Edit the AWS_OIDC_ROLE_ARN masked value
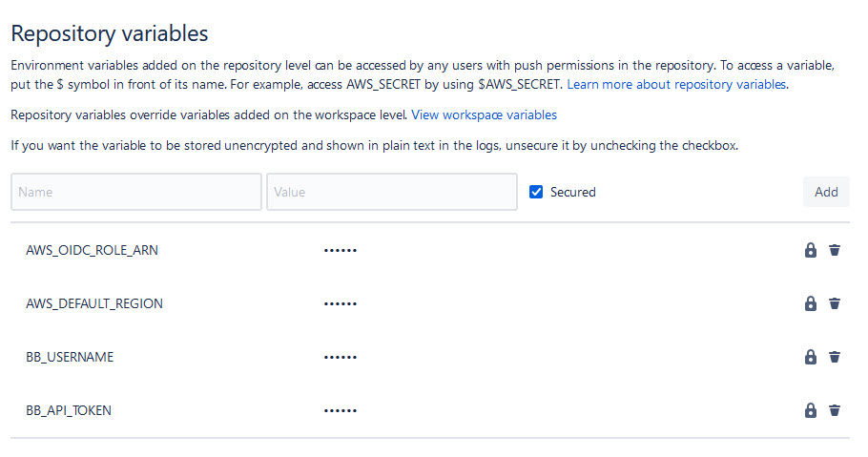The width and height of the screenshot is (868, 457). pos(341,250)
